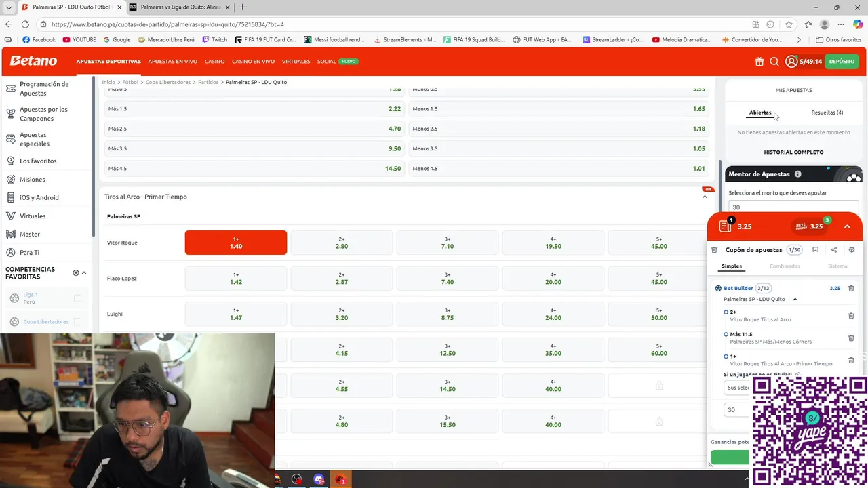Toggle the Copa Libertadores favorite checkbox
The image size is (868, 488).
click(77, 322)
